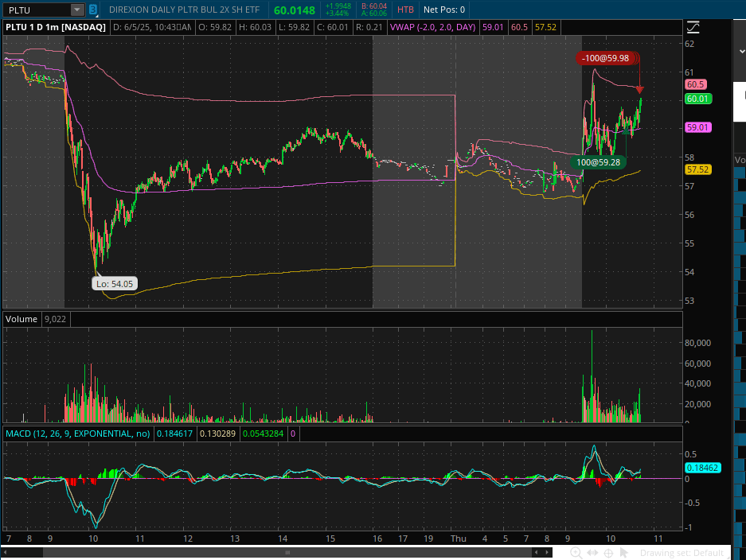This screenshot has height=560, width=746.
Task: Click the PLTU symbol input field
Action: click(x=37, y=10)
